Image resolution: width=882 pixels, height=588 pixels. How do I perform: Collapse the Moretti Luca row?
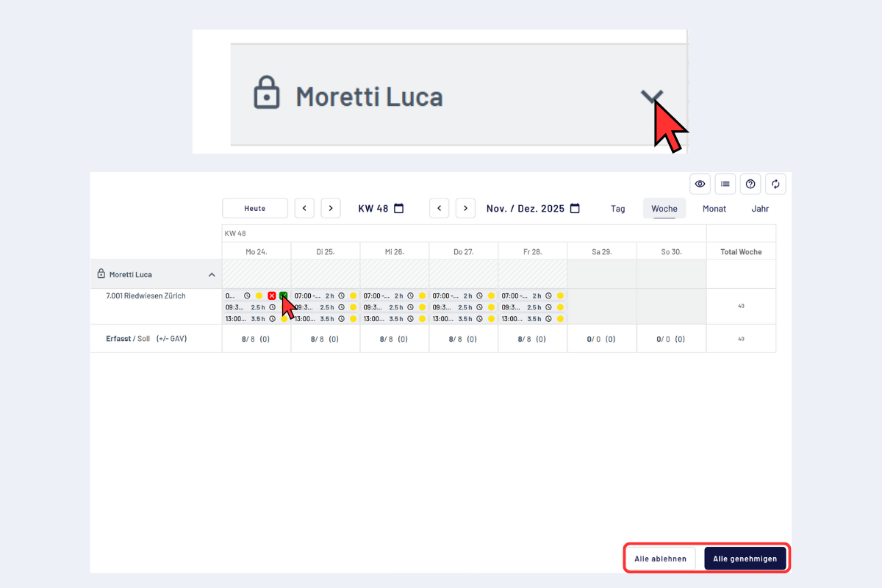tap(212, 275)
